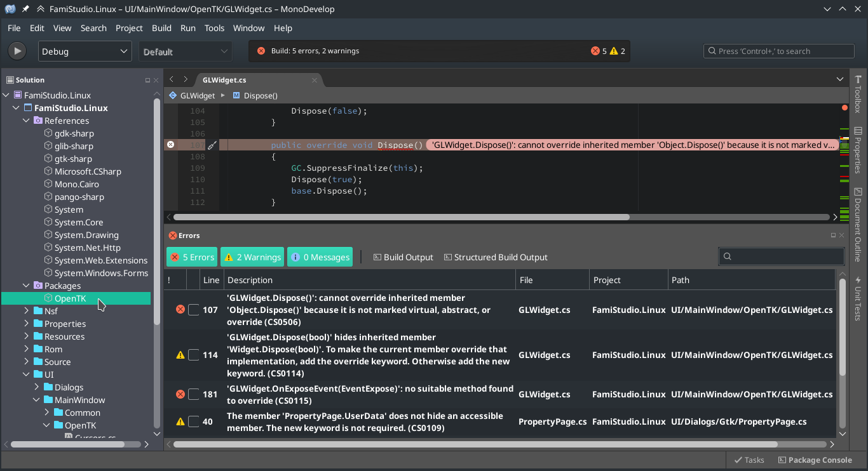Toggle the 2 Warnings filter button
This screenshot has height=471, width=868.
pos(252,257)
